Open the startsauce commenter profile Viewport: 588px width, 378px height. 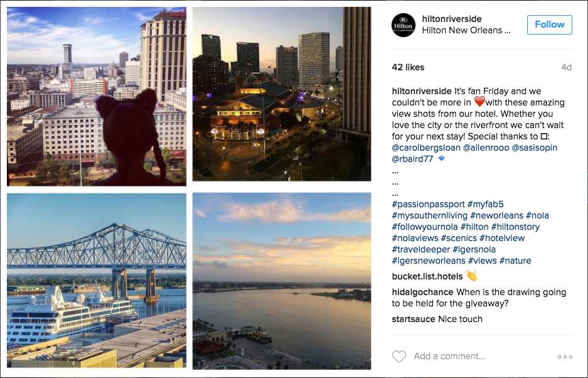[x=414, y=319]
